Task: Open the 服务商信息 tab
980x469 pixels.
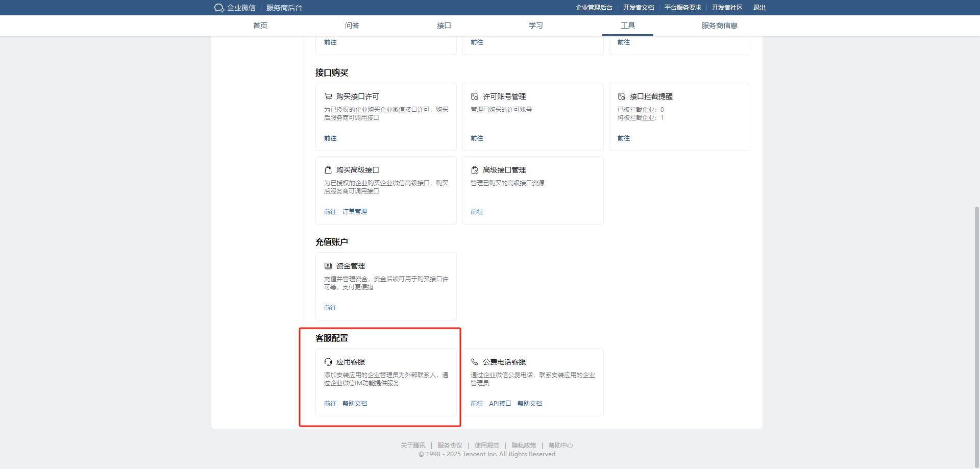Action: [x=719, y=26]
